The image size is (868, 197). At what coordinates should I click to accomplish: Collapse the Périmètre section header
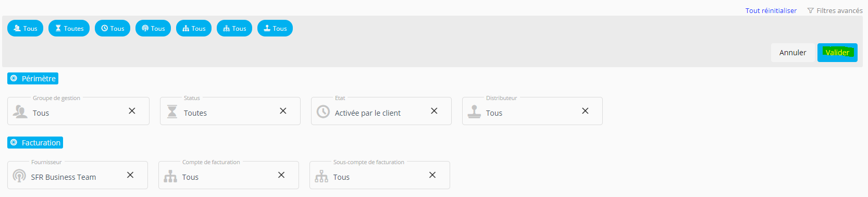coord(33,78)
